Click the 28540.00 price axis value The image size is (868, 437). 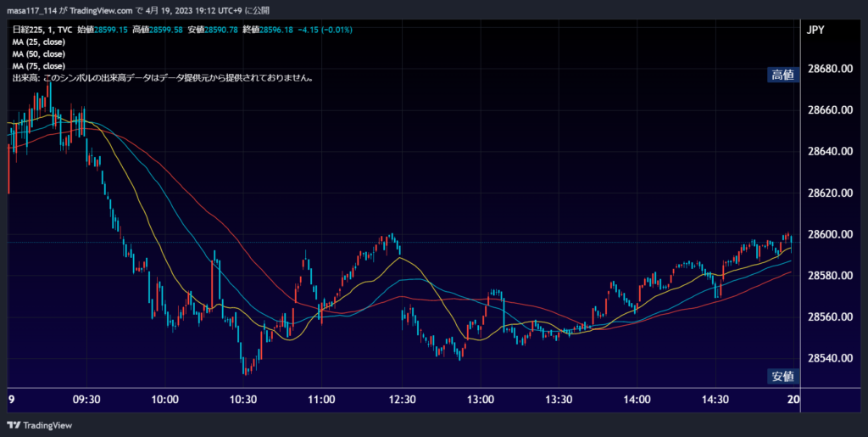tap(831, 358)
